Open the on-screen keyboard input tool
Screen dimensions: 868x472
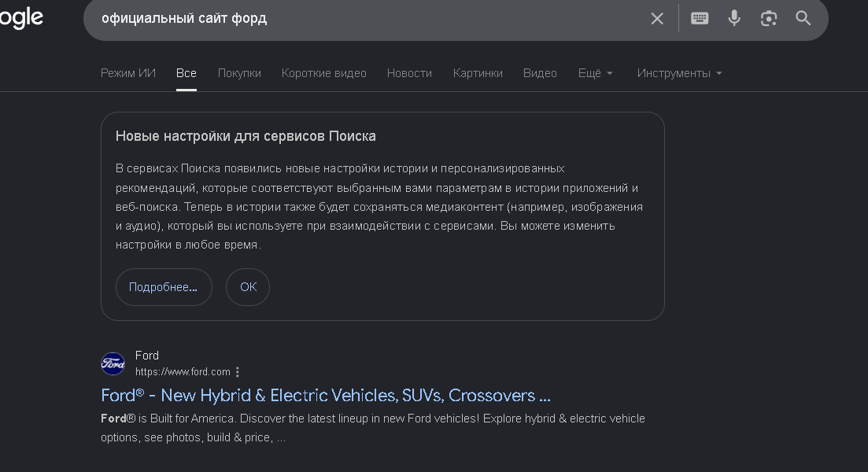(x=700, y=18)
